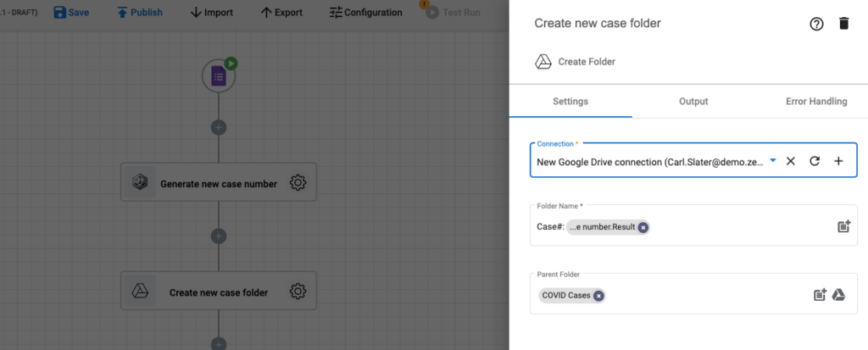Image resolution: width=868 pixels, height=350 pixels.
Task: Open help for Create new case folder
Action: [x=816, y=24]
